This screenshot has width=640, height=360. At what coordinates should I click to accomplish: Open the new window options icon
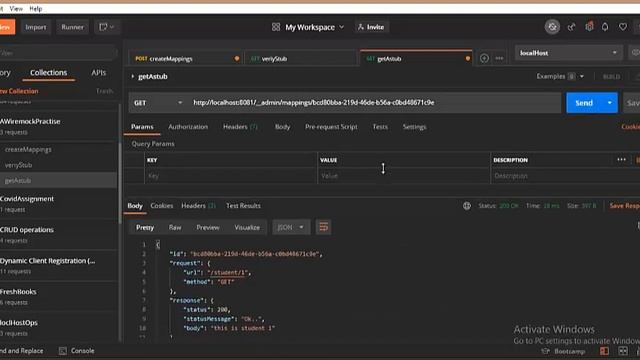click(x=107, y=27)
